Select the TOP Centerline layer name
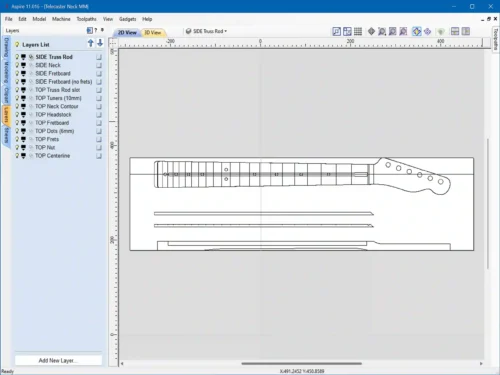The image size is (500, 375). [52, 156]
